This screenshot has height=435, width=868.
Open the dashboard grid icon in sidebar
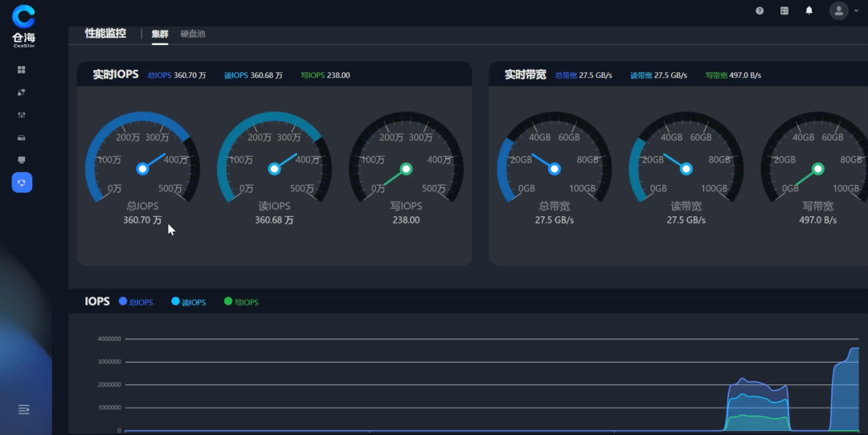[x=22, y=70]
